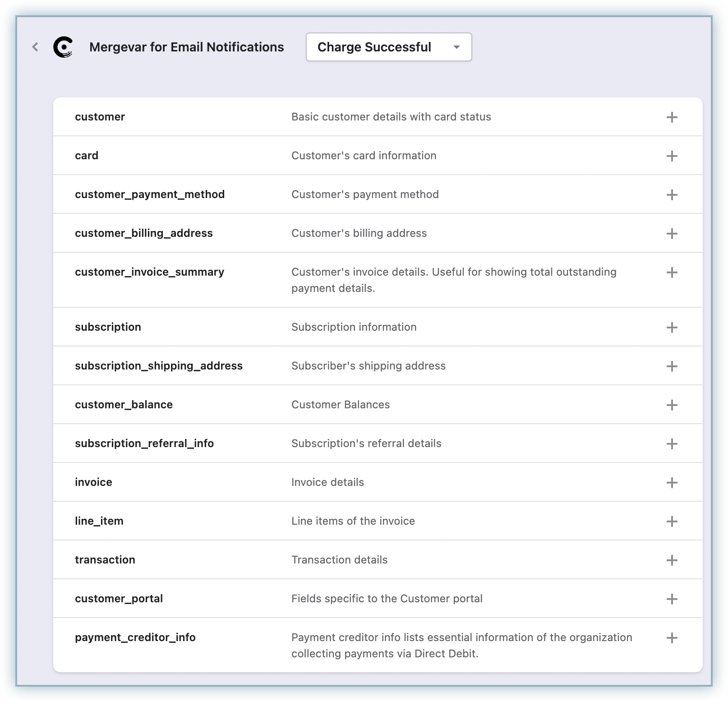The width and height of the screenshot is (728, 702).
Task: Expand the customer row plus icon
Action: (672, 117)
